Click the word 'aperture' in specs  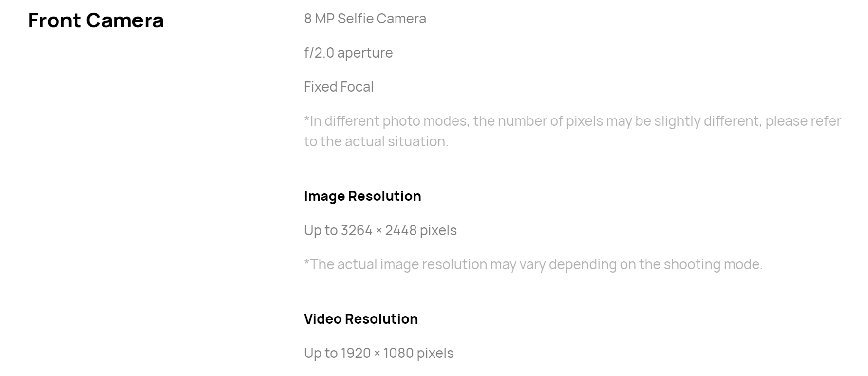[x=365, y=53]
